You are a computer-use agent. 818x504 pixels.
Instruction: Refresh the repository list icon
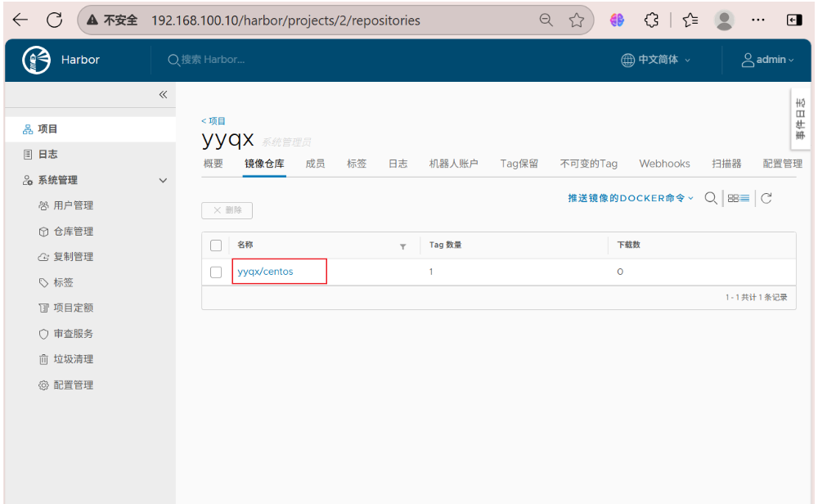[x=766, y=198]
